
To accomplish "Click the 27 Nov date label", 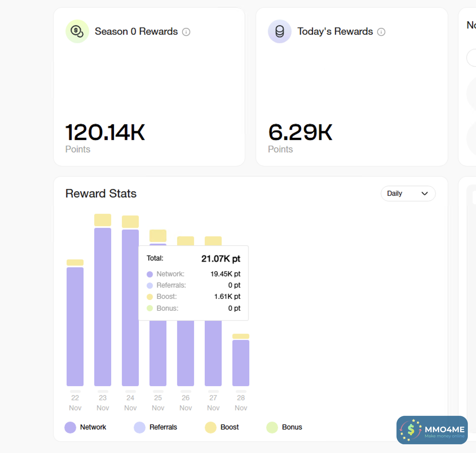I will (x=213, y=403).
